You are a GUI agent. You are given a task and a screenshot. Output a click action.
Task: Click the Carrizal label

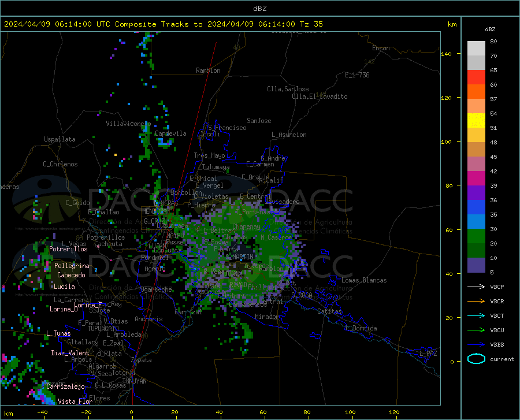pyautogui.click(x=188, y=312)
